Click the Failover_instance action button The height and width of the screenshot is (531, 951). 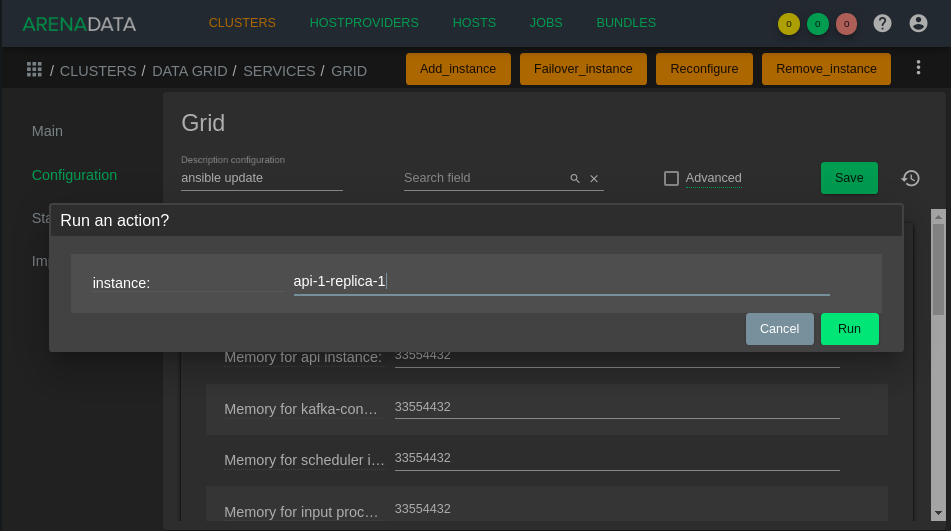pyautogui.click(x=583, y=69)
